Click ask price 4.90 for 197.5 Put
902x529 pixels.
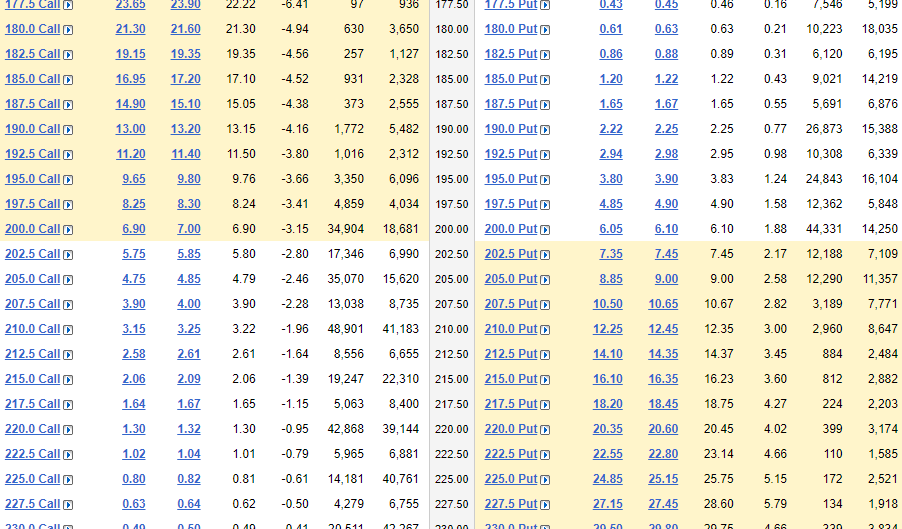tap(666, 204)
